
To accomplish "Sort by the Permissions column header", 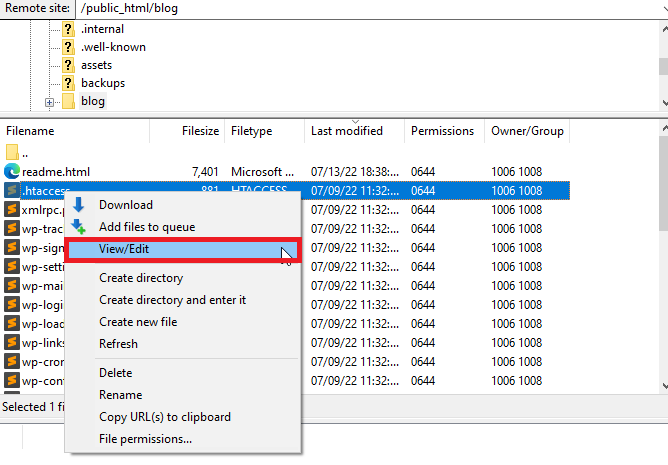I will coord(444,131).
